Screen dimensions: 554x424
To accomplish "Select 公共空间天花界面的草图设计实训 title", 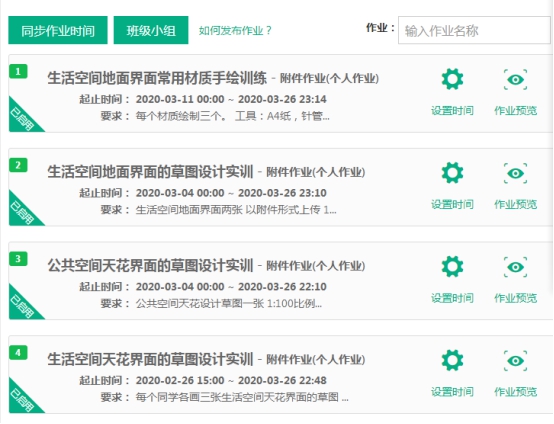I will (x=150, y=265).
